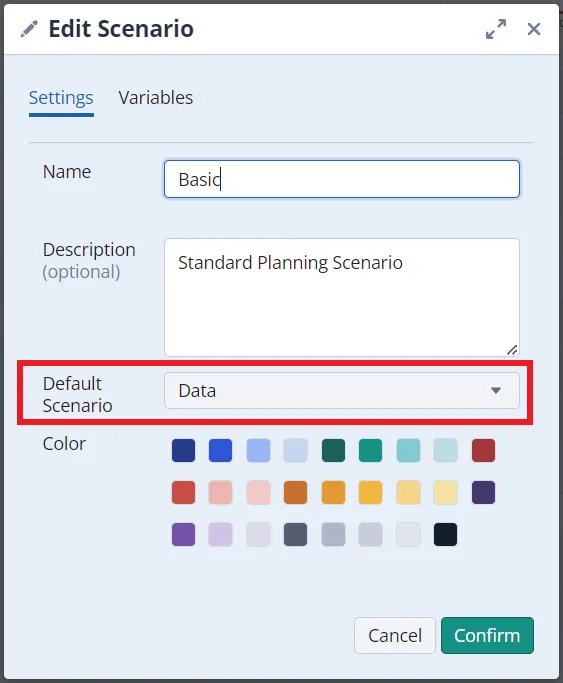Viewport: 563px width, 683px height.
Task: Click the pencil edit icon in header
Action: click(29, 29)
